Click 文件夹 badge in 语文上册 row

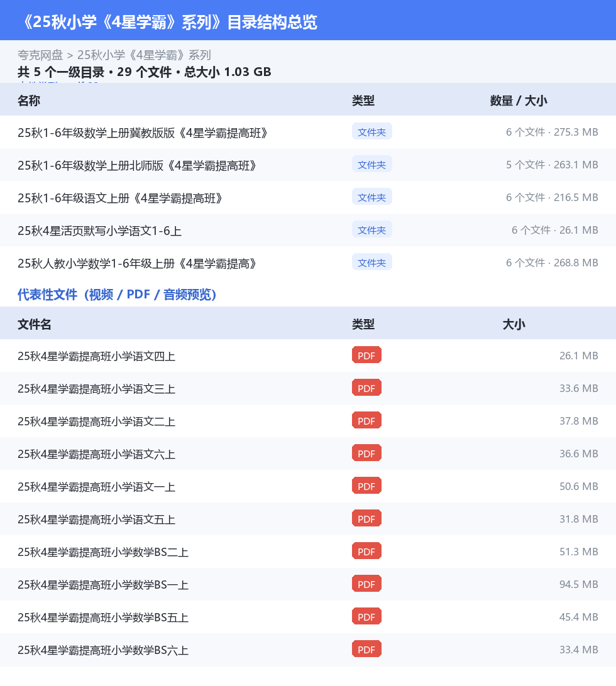tap(371, 197)
